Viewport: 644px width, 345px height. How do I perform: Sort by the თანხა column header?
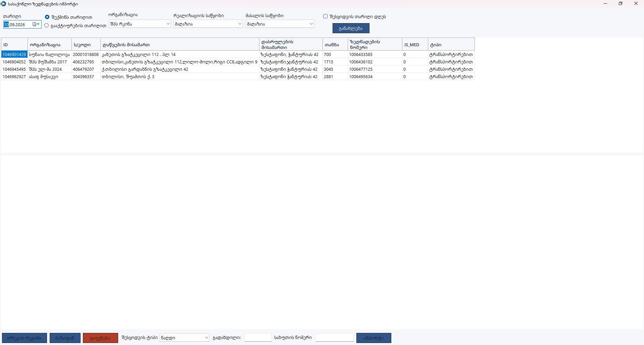pos(335,45)
